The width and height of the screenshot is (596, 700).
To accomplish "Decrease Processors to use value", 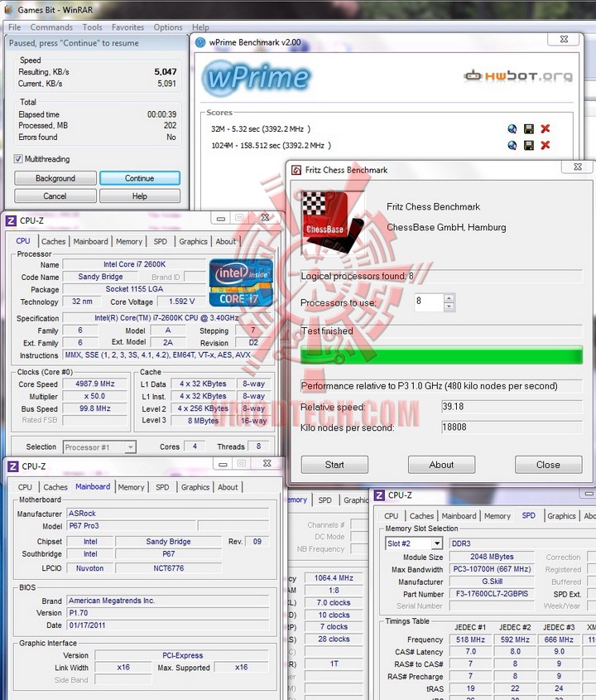I will tap(449, 307).
